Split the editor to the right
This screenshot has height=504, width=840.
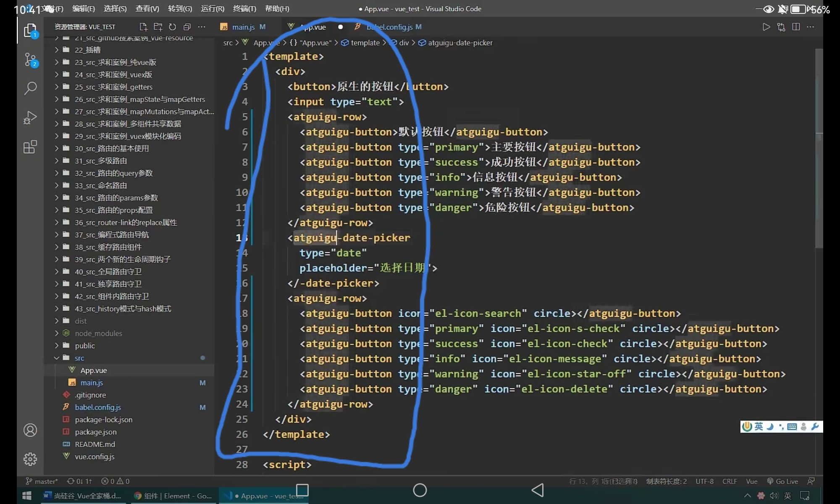tap(795, 27)
